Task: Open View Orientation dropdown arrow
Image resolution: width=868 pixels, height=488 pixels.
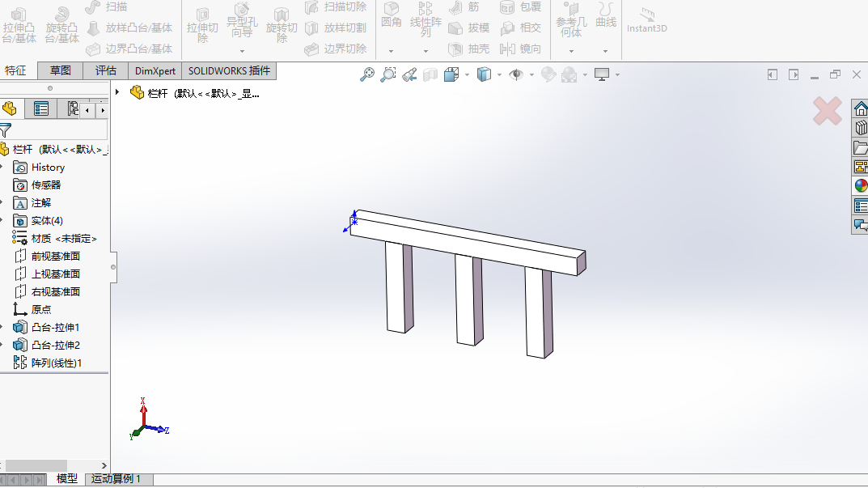Action: (x=468, y=74)
